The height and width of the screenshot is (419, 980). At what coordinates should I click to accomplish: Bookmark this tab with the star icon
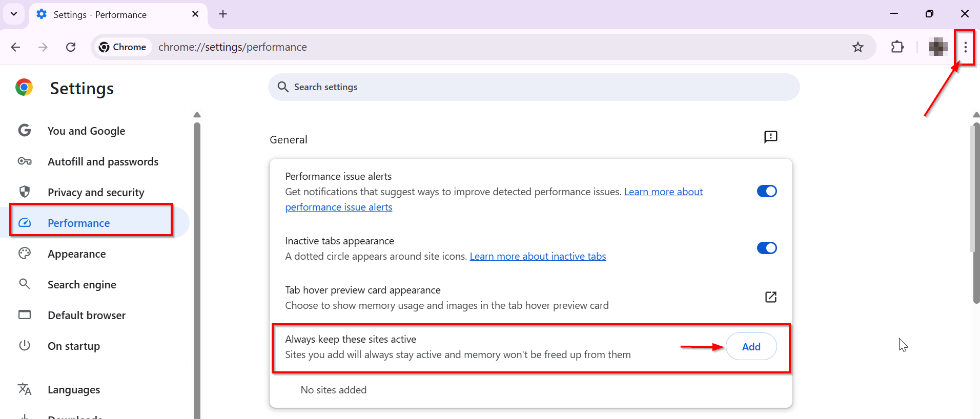coord(857,47)
